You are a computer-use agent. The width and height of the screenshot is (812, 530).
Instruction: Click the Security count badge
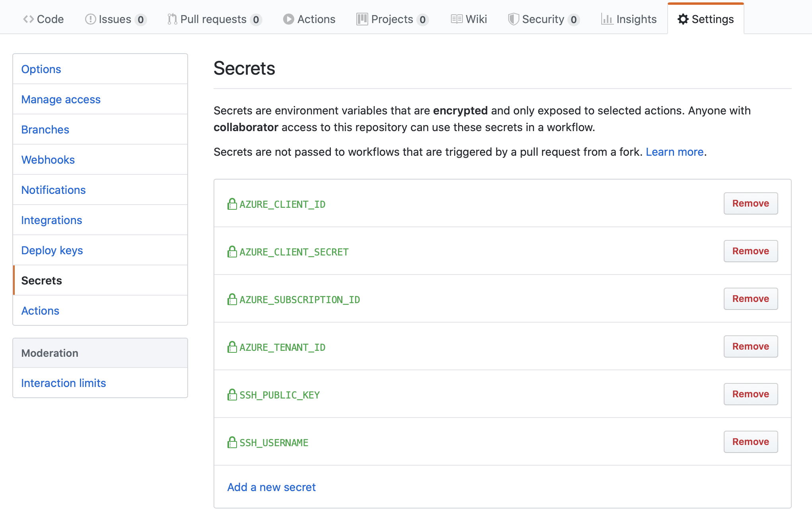click(x=574, y=19)
